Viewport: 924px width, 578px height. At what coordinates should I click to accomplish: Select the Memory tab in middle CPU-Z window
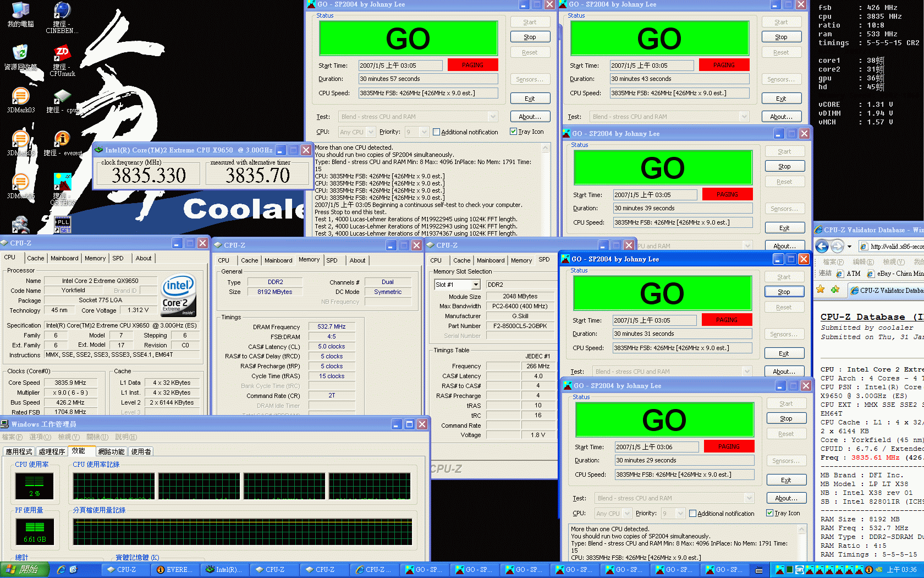pos(309,260)
